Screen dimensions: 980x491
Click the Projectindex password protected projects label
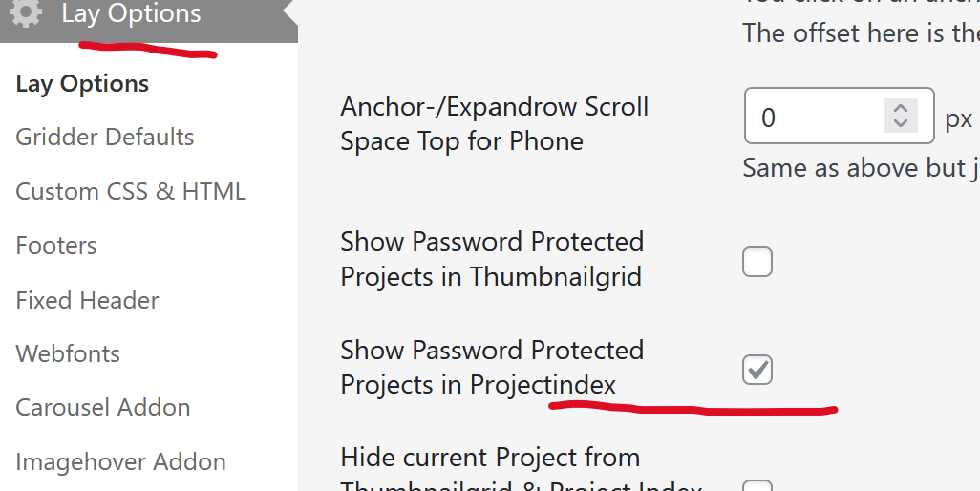pyautogui.click(x=492, y=368)
